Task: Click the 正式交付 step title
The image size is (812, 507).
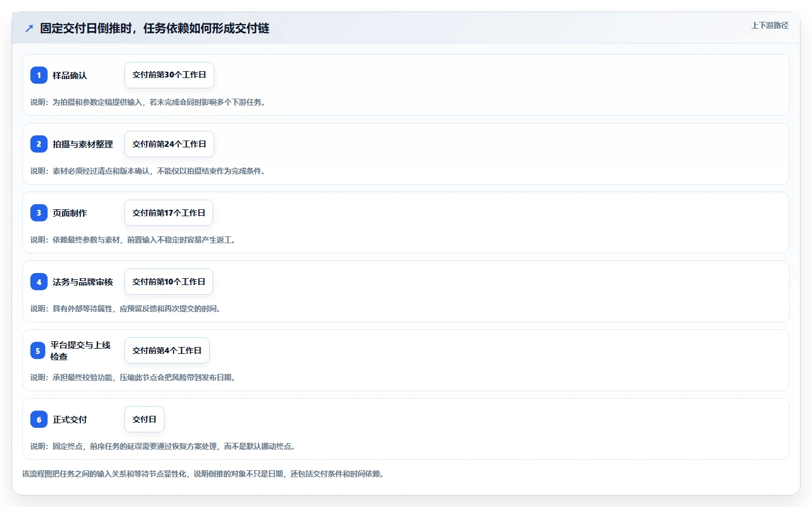Action: click(x=70, y=419)
